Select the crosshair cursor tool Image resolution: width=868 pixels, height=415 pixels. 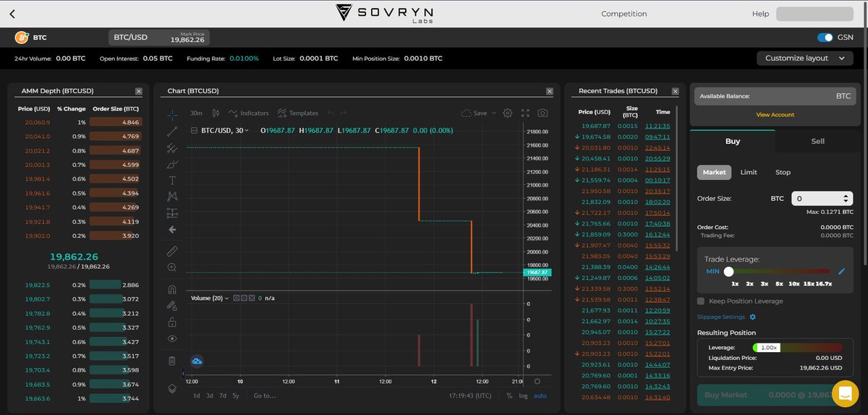[172, 114]
